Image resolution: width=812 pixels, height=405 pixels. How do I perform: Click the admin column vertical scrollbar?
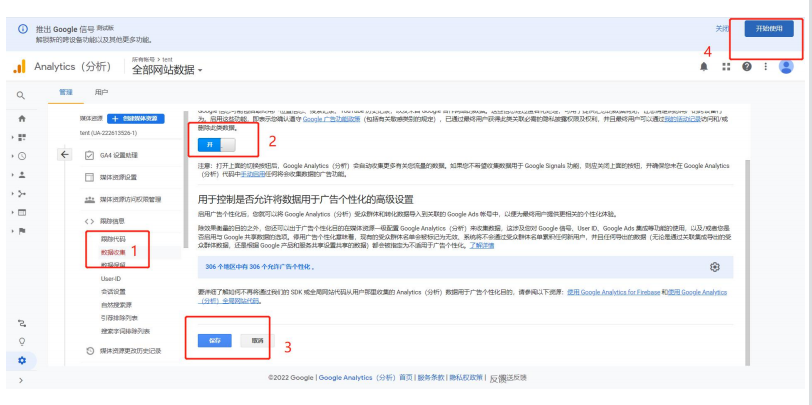pos(185,181)
